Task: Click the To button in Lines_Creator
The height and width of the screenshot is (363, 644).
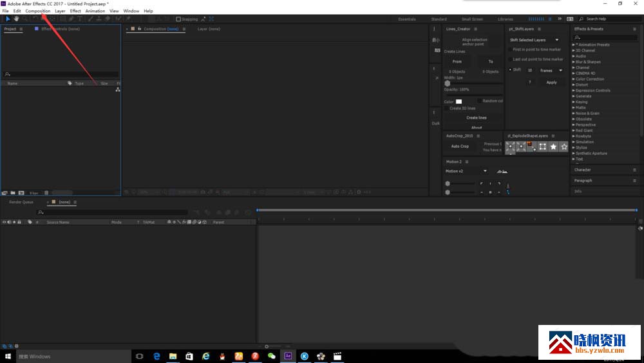Action: (490, 62)
